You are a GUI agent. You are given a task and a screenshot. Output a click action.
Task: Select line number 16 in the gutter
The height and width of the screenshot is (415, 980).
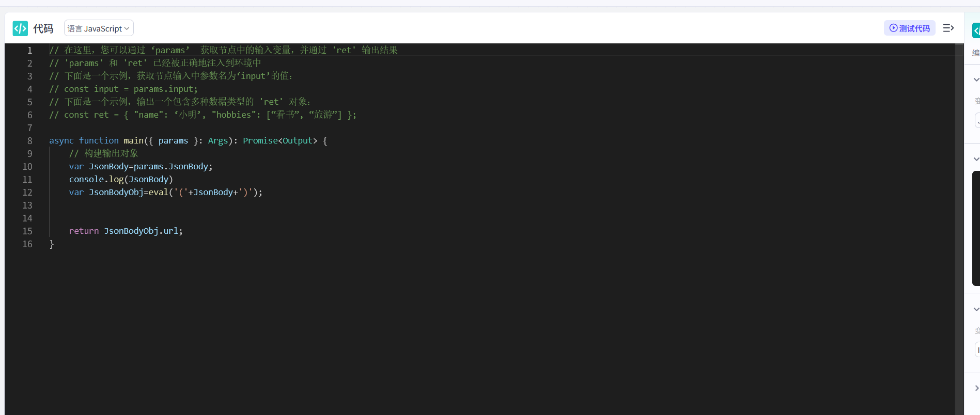point(27,244)
